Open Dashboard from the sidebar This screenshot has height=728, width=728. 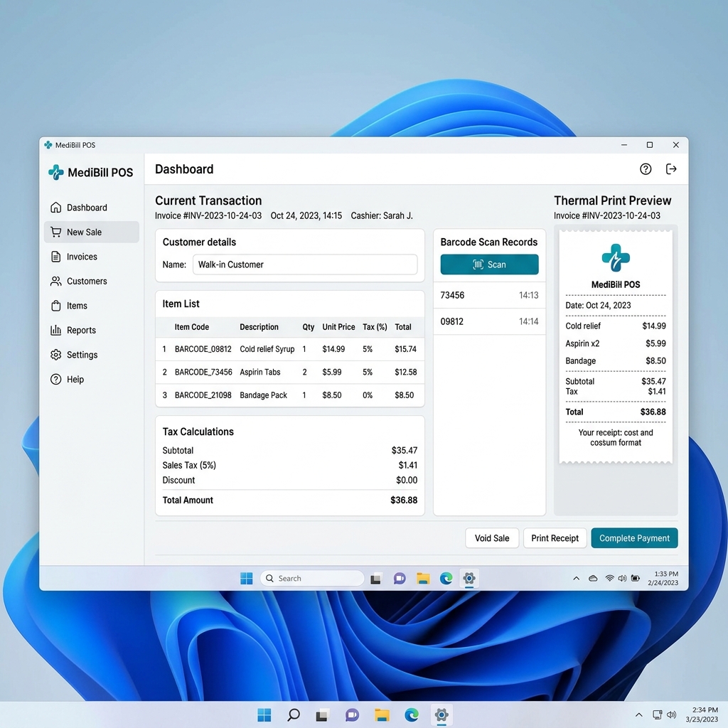point(92,208)
